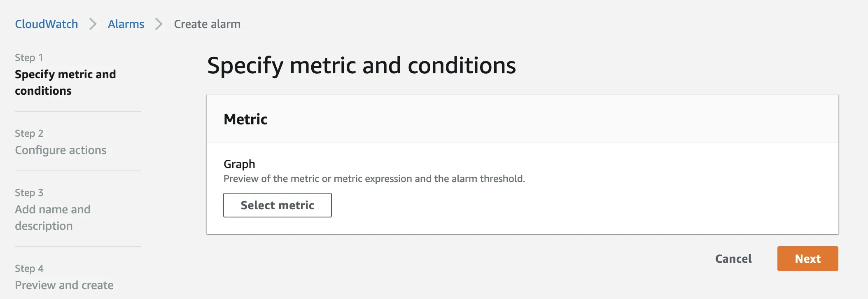Screen dimensions: 868x299
Task: Click the CloudWatch breadcrumb link
Action: (x=46, y=24)
